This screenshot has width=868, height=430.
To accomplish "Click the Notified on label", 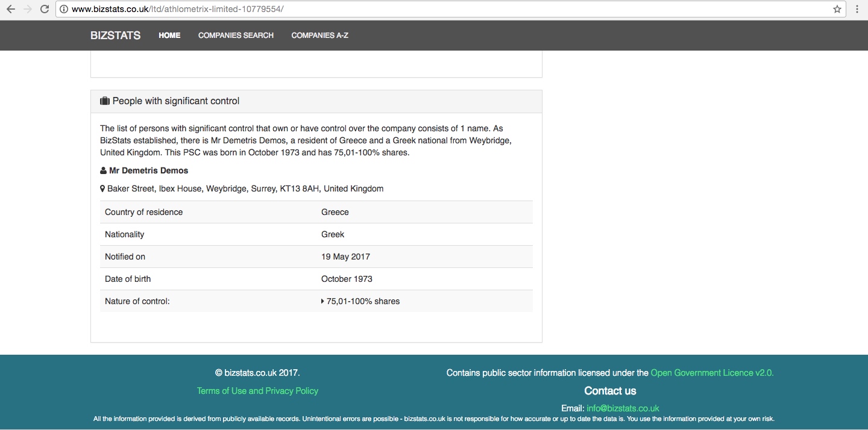I will pyautogui.click(x=125, y=257).
